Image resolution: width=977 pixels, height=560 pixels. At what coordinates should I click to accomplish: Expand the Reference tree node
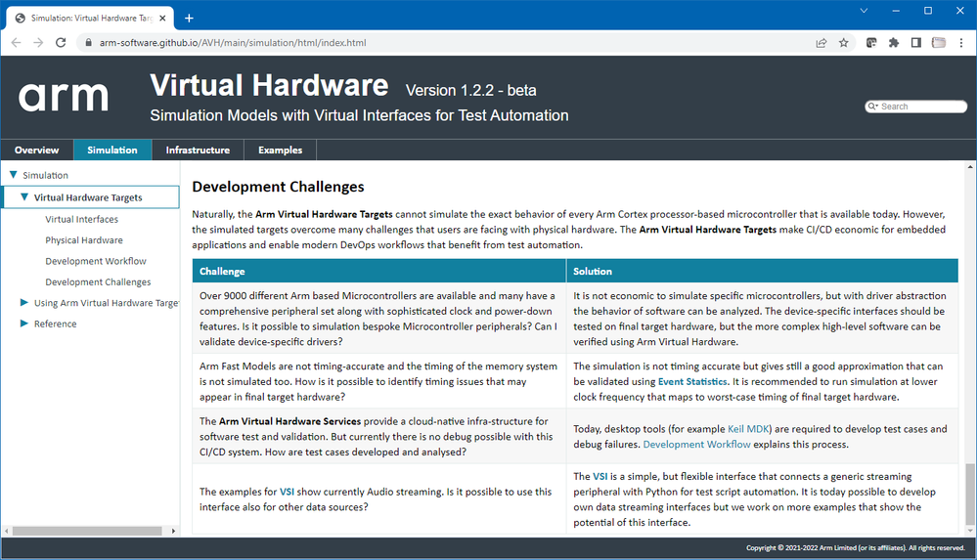[x=24, y=323]
